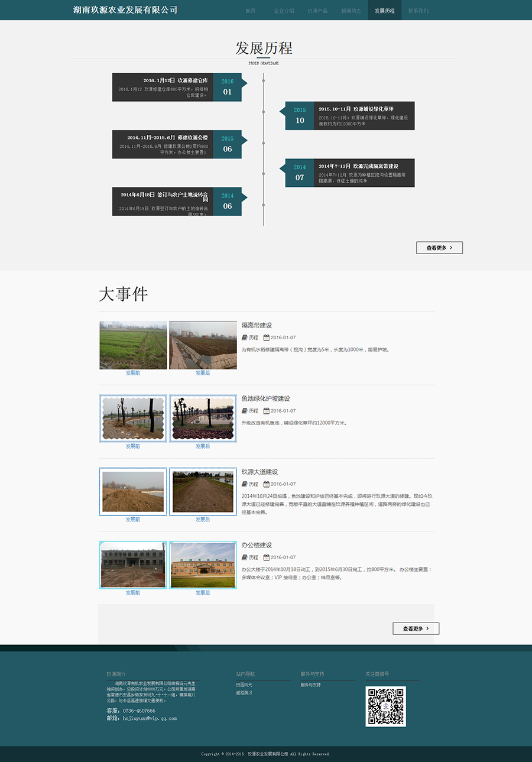Click the 2016 01 timeline date badge
Screen dimensions: 532x762
coord(228,87)
